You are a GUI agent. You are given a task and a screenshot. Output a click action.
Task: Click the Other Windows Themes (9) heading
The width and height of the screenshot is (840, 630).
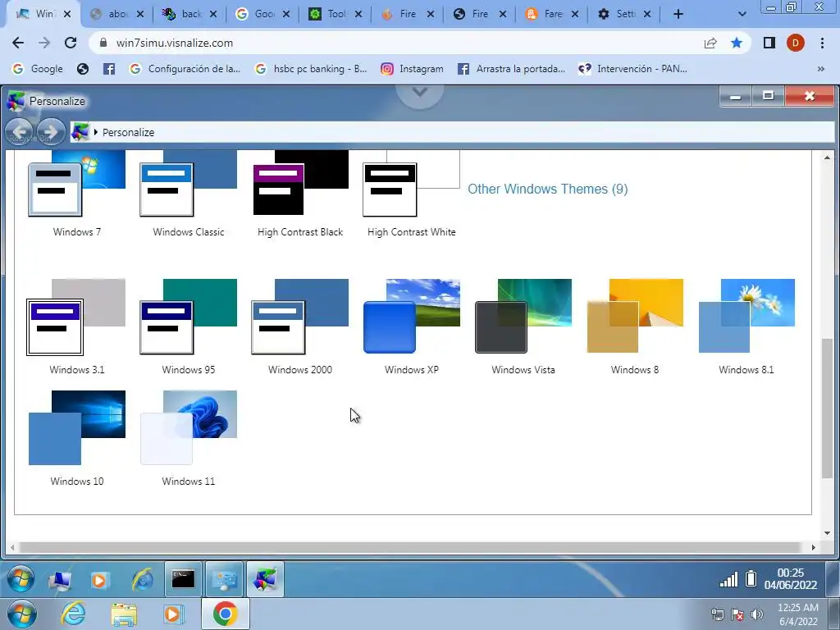click(x=547, y=189)
